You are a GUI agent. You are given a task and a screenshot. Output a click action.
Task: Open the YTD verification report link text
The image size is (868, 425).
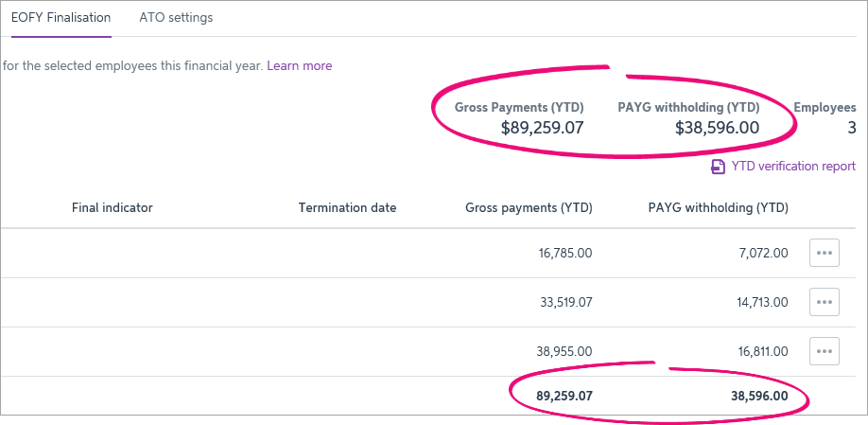(x=793, y=167)
